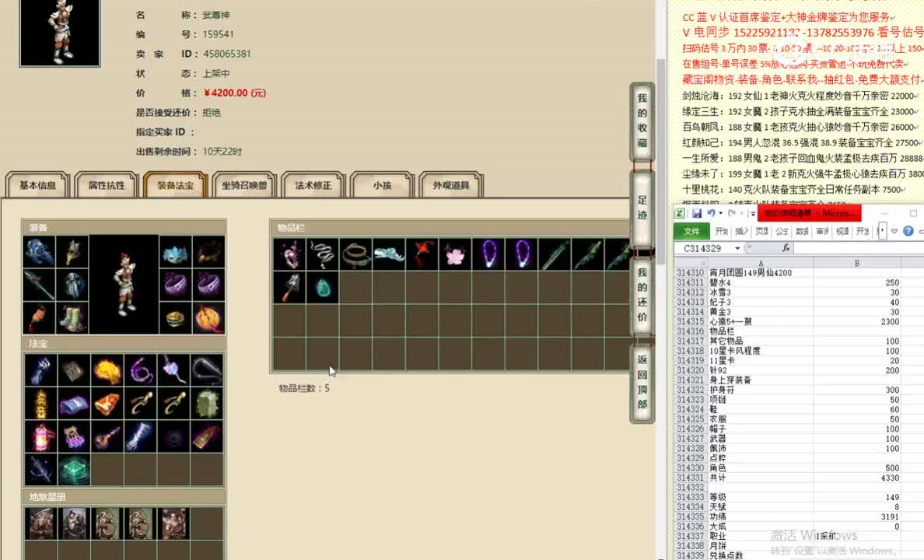Click the blue claw glove treasure icon
924x560 pixels.
(x=40, y=370)
